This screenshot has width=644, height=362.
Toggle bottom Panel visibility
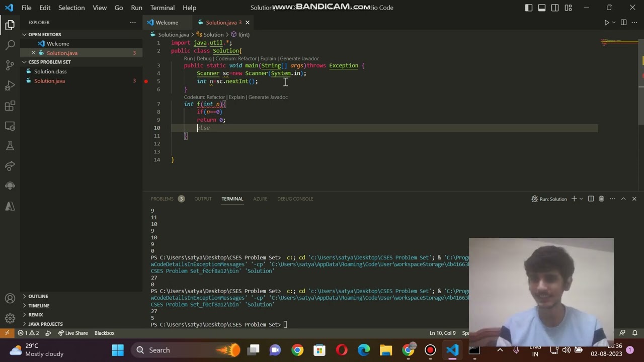coord(542,8)
